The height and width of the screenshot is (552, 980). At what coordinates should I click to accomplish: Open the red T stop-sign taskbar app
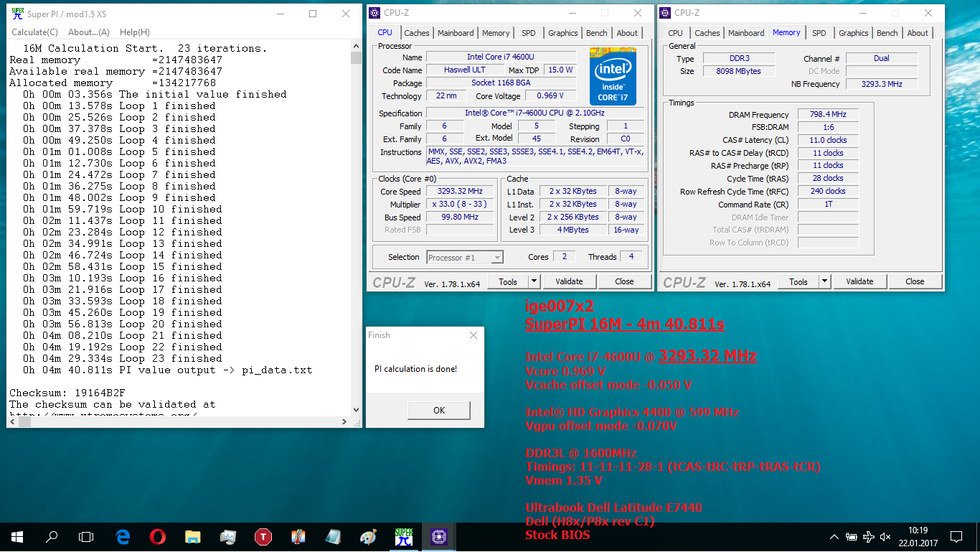coord(263,536)
